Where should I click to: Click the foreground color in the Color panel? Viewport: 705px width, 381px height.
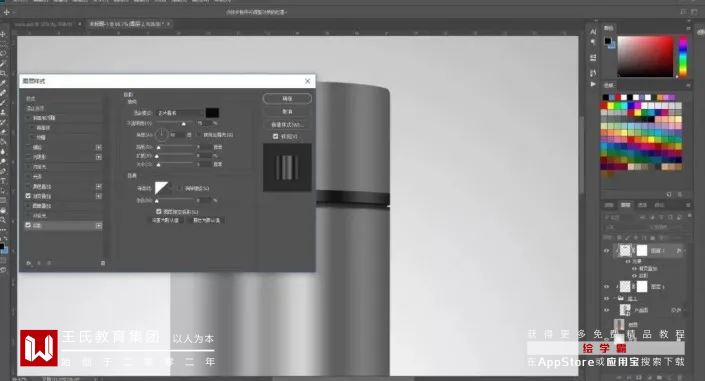tap(607, 41)
